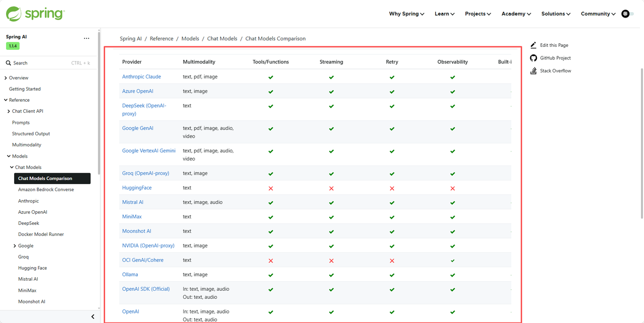The width and height of the screenshot is (644, 323).
Task: Click the Search field in sidebar
Action: point(48,63)
